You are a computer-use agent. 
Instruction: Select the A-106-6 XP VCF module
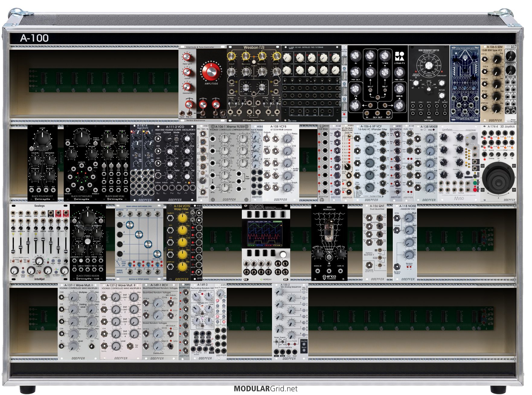pos(372,163)
